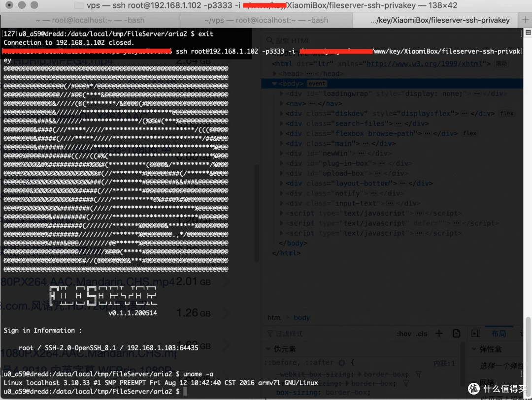
Task: Click "Connection to 192.168.1.102 closed." line
Action: (x=69, y=42)
